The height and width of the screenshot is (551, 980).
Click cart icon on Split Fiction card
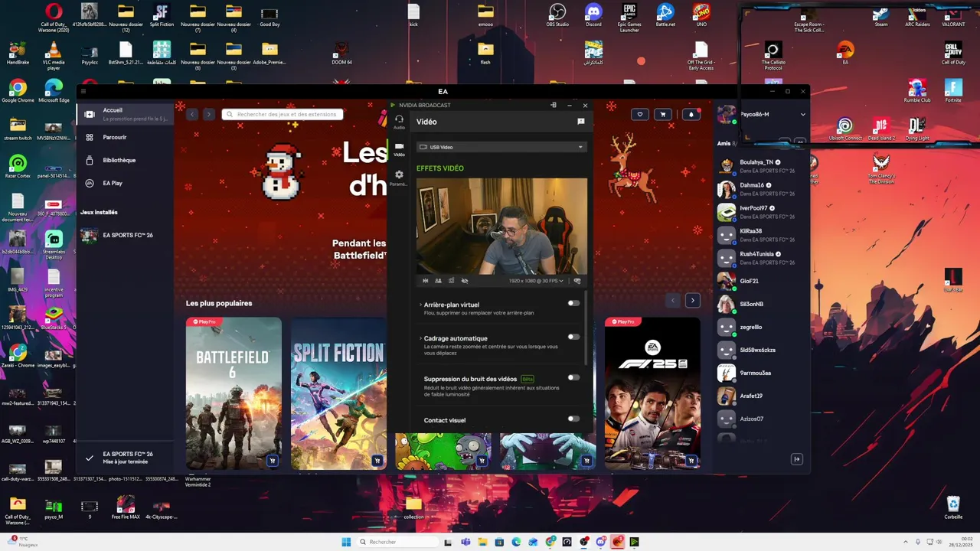tap(377, 461)
